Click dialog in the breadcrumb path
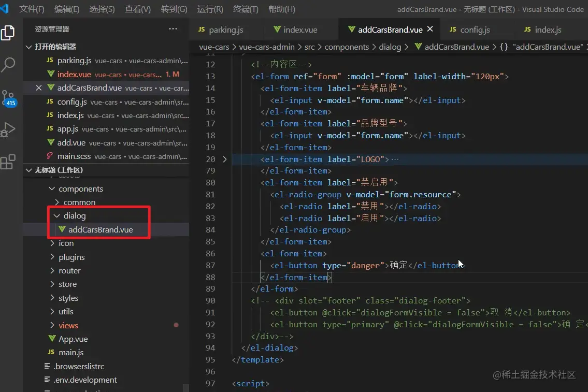This screenshot has height=392, width=588. pos(390,47)
